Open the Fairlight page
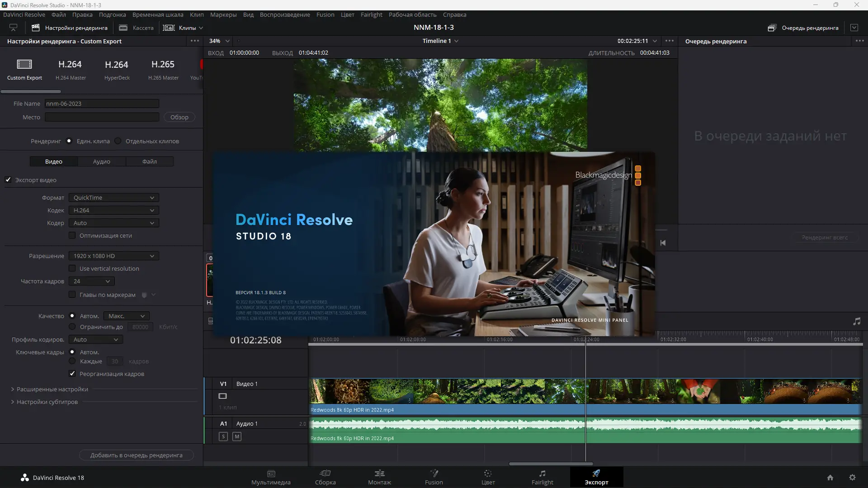The height and width of the screenshot is (488, 868). 542,478
